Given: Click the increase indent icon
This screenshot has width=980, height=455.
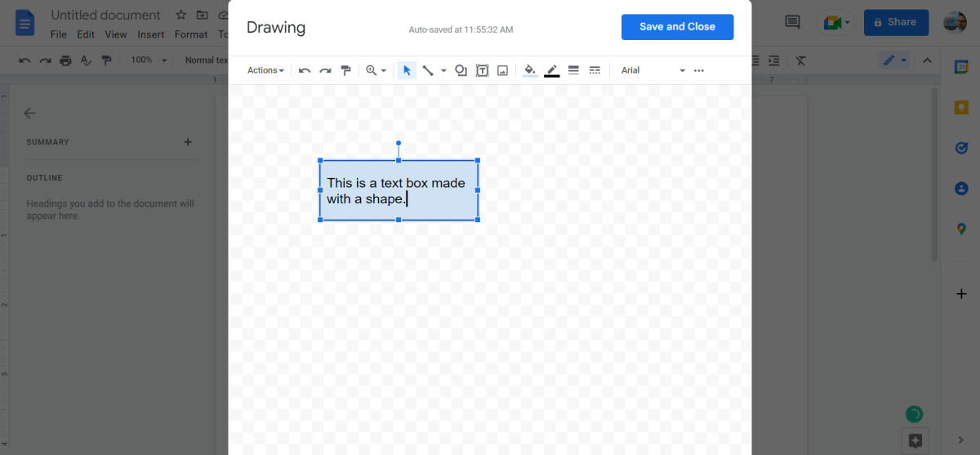Looking at the screenshot, I should 773,60.
